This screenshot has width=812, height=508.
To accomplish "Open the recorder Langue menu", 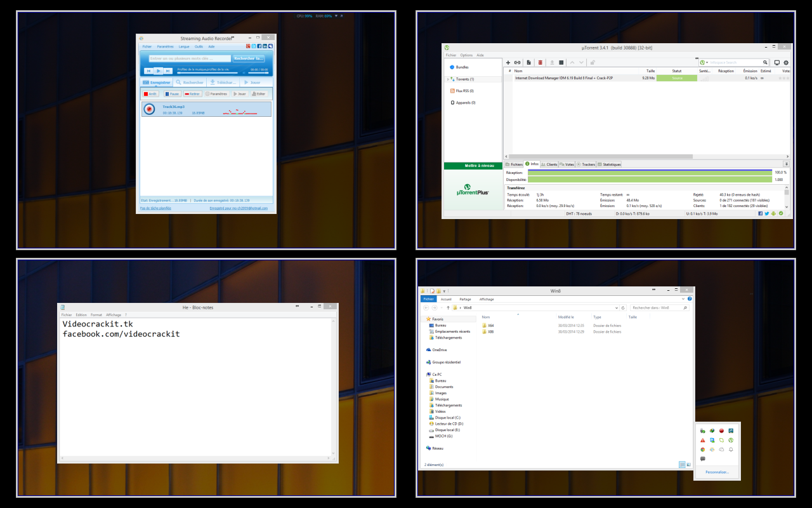I will 184,46.
